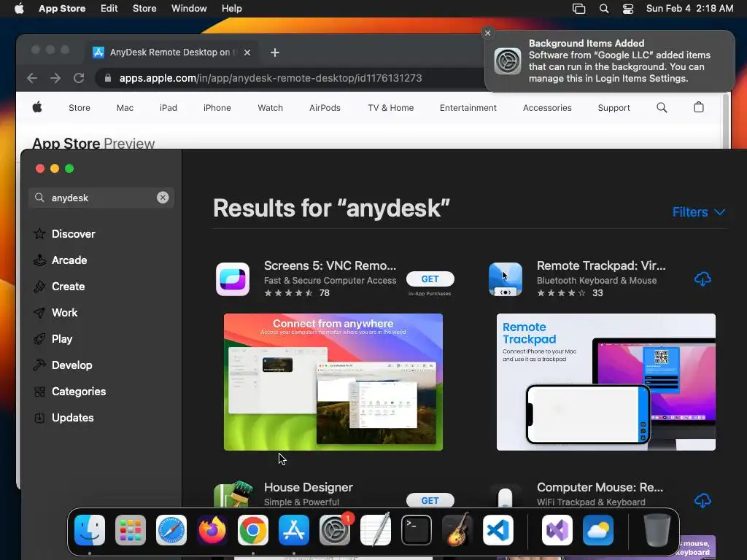
Task: Download Computer Mouse app from cloud icon
Action: (x=703, y=500)
